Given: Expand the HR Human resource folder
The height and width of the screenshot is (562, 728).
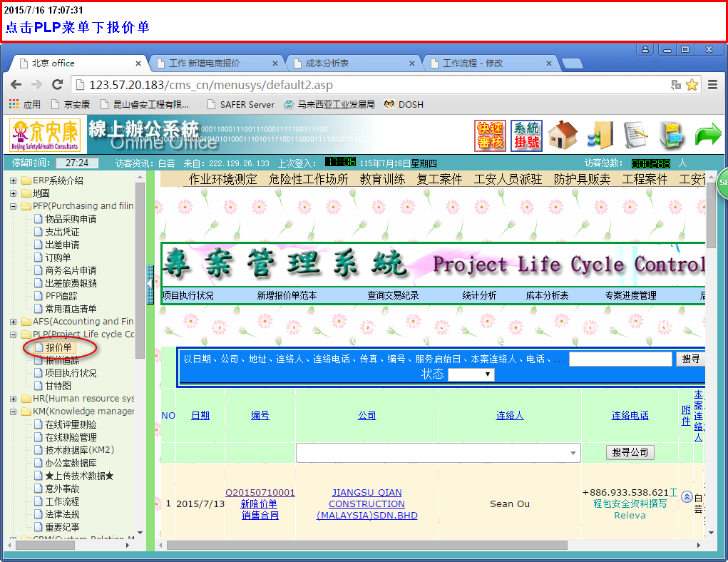Looking at the screenshot, I should (x=14, y=399).
